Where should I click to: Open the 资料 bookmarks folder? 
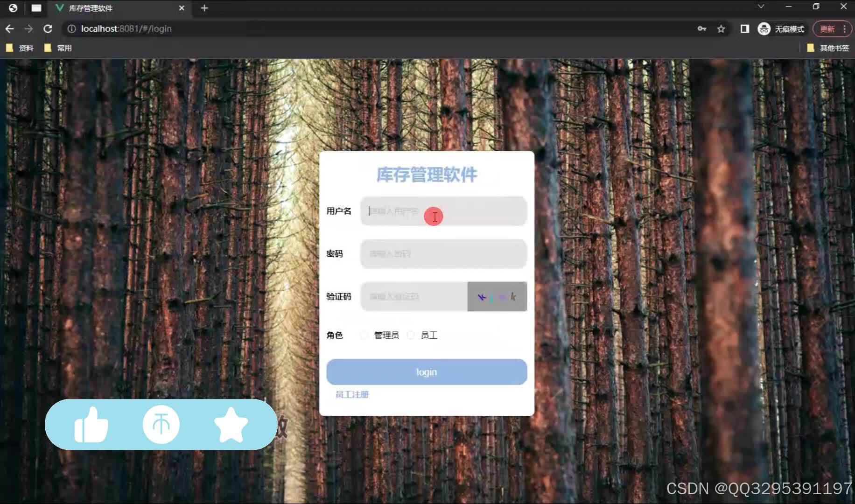coord(20,48)
